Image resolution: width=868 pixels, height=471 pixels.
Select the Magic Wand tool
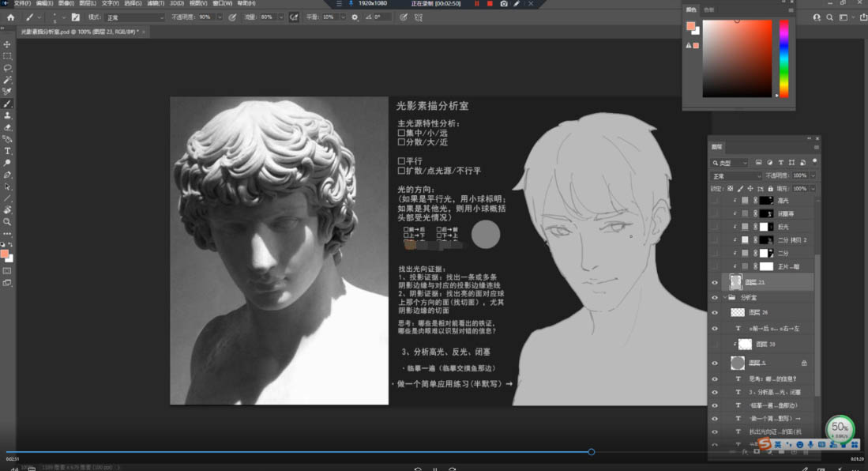coord(7,80)
